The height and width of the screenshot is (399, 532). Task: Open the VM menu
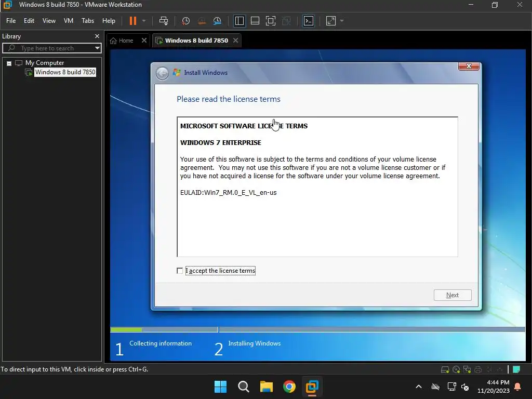tap(69, 21)
